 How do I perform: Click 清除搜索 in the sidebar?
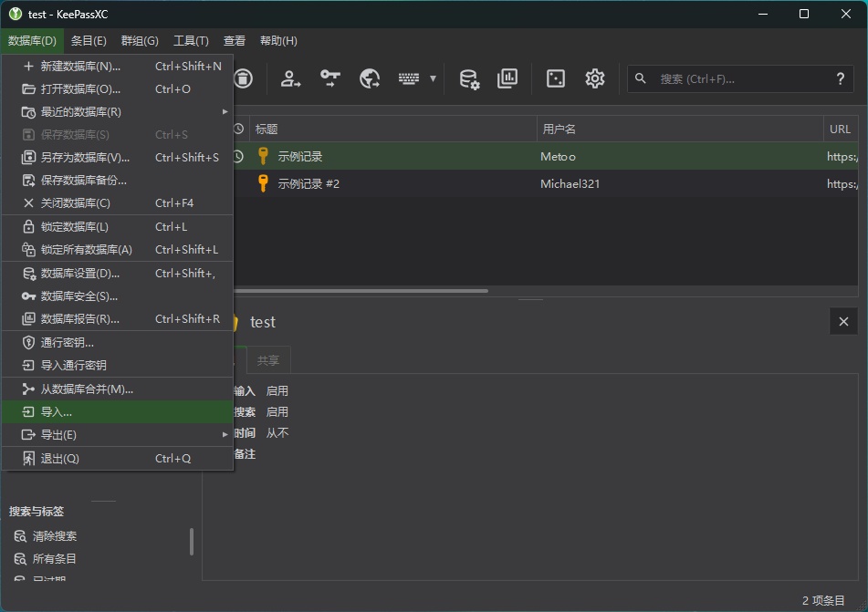(55, 536)
